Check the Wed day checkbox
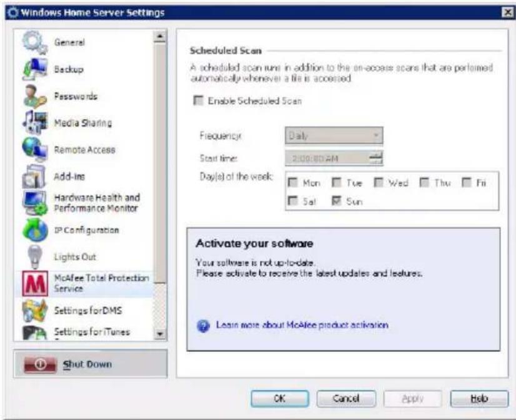 pos(379,182)
